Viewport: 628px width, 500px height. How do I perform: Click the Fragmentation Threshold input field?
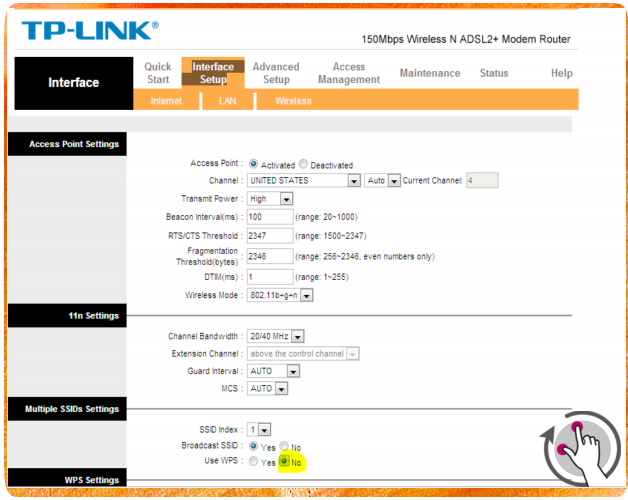[270, 256]
